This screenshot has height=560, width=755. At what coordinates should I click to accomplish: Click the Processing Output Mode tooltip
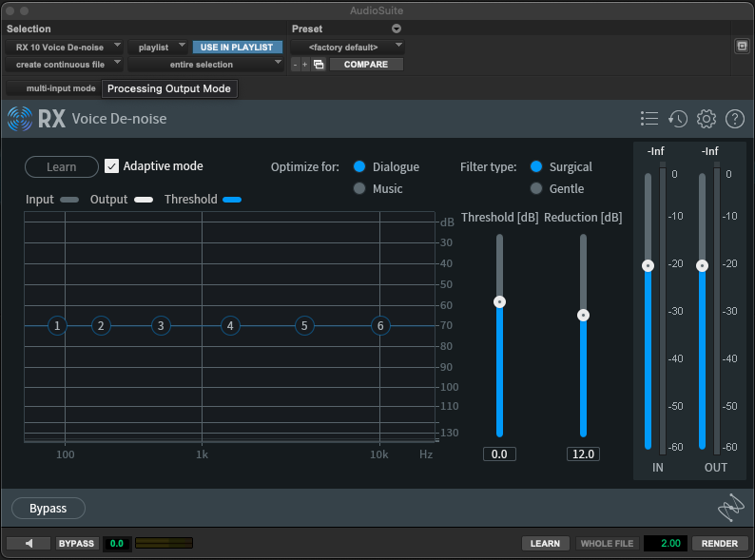coord(169,88)
